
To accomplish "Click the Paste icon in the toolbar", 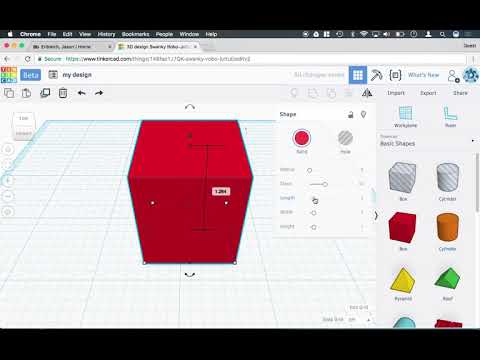I will point(26,93).
